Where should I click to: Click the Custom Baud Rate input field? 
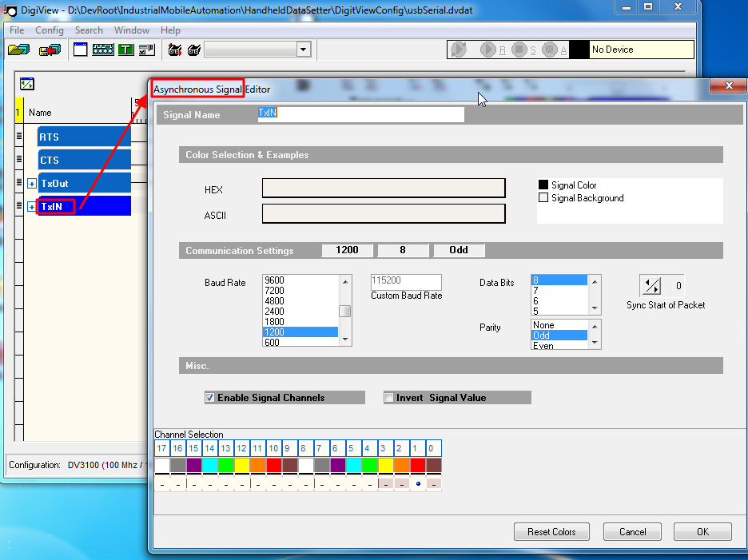tap(406, 281)
